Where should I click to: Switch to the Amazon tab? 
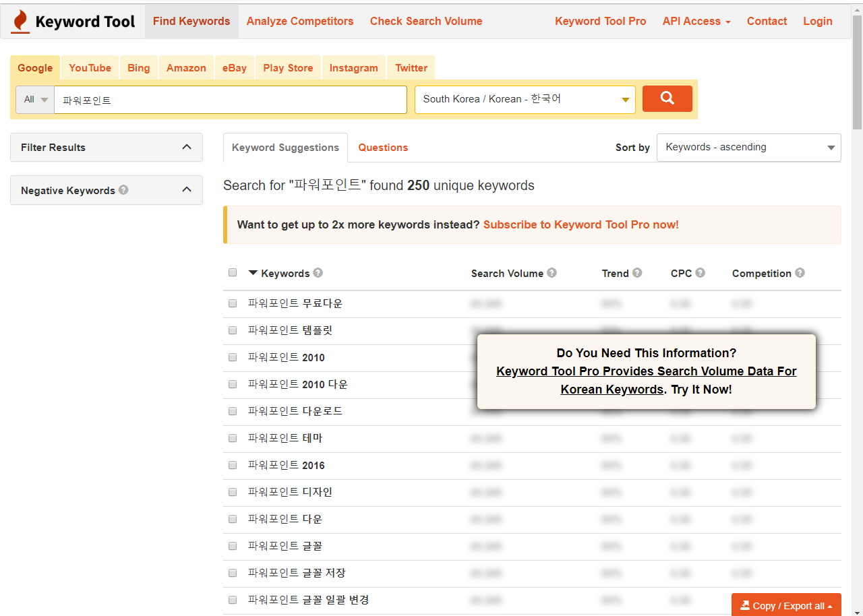[186, 68]
